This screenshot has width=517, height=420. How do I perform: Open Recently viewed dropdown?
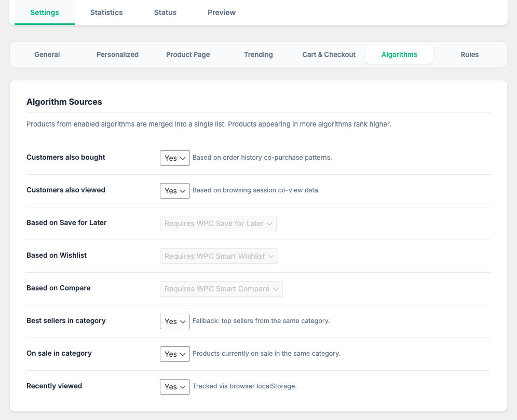tap(175, 387)
